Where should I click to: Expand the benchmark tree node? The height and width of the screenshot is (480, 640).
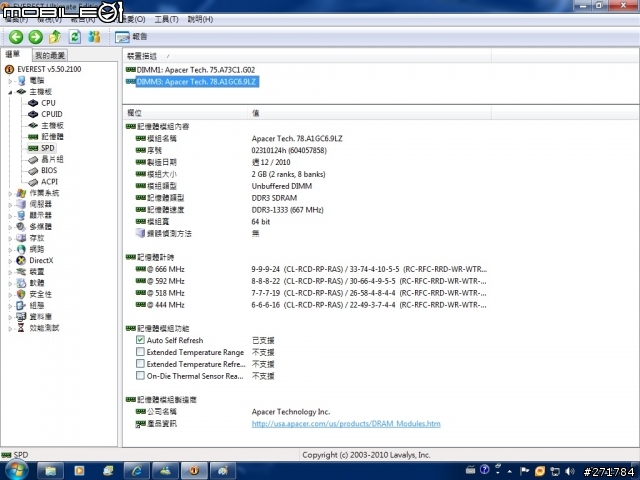[10, 328]
